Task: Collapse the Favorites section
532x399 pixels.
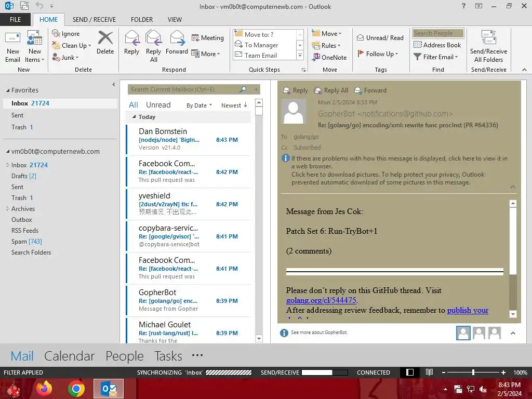Action: [x=8, y=90]
